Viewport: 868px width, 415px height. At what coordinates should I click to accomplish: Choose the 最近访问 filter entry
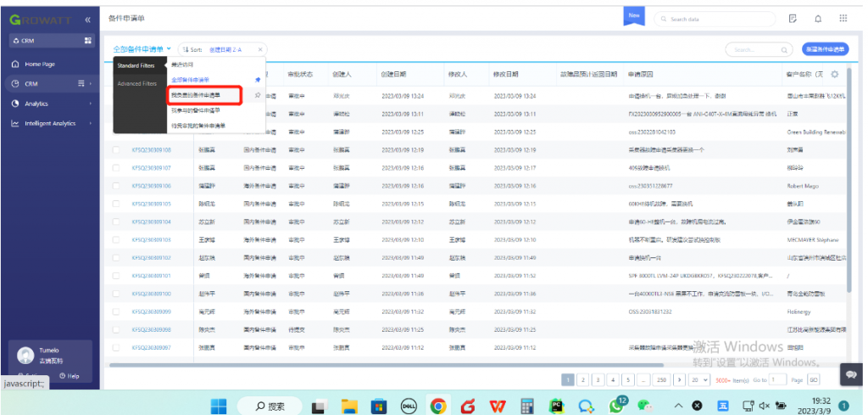click(182, 64)
